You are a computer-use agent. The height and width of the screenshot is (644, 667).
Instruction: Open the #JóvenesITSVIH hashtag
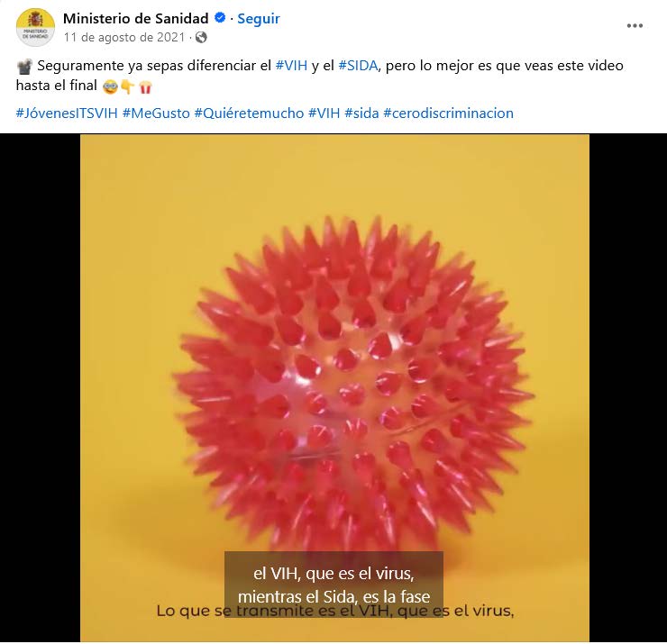click(67, 113)
